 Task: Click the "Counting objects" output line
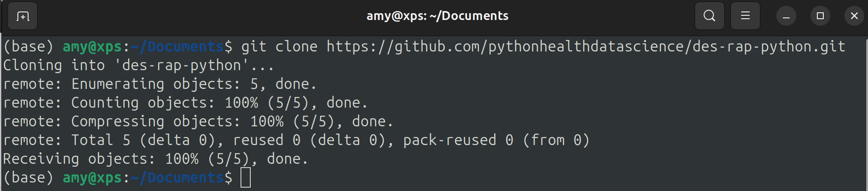pos(185,103)
